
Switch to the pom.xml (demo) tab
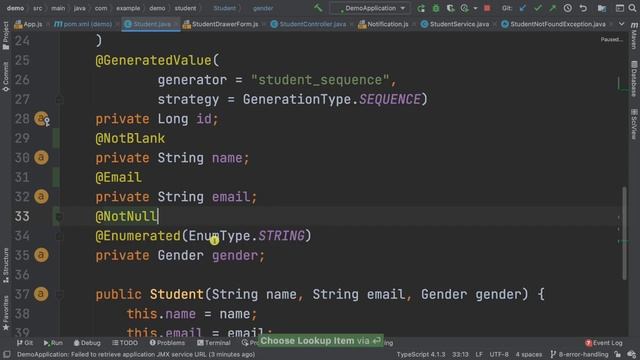coord(83,24)
